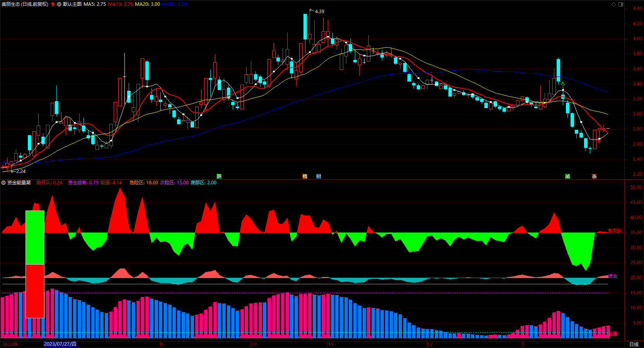Click the 资金能量潮 indicator name
The image size is (644, 348).
(19, 183)
